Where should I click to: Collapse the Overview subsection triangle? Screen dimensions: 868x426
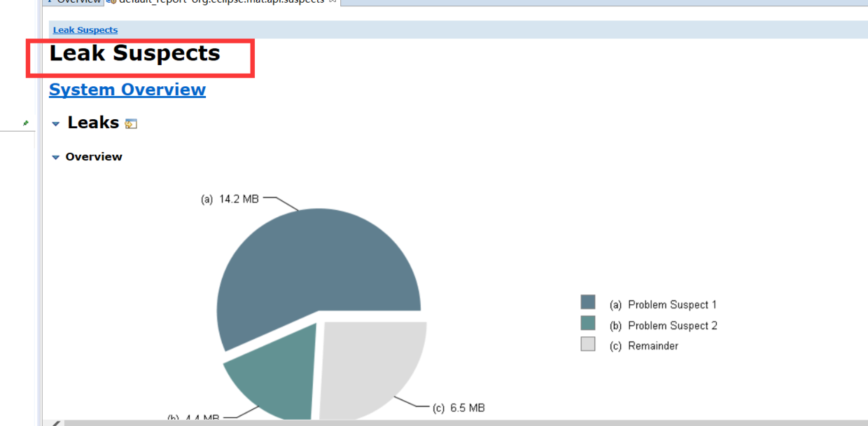point(56,158)
